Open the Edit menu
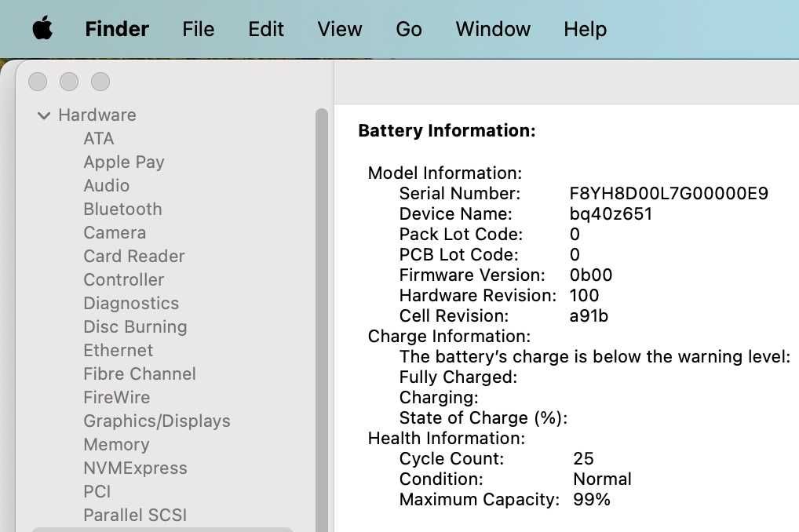The width and height of the screenshot is (799, 532). (x=266, y=29)
